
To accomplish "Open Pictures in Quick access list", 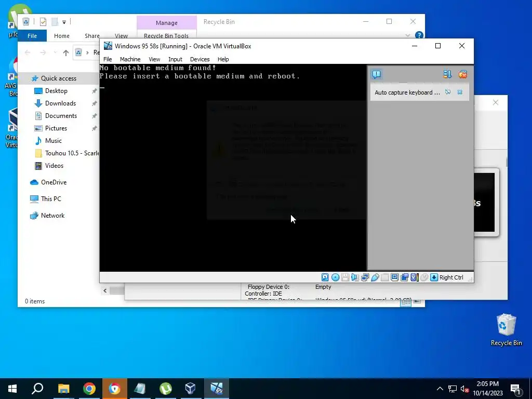I will pyautogui.click(x=56, y=128).
